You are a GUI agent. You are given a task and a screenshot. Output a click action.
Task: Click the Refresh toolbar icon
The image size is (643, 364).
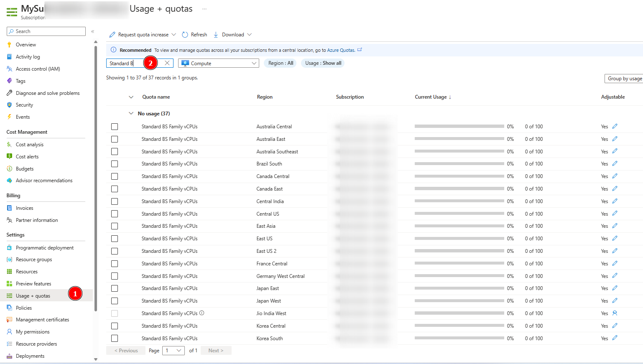(185, 35)
